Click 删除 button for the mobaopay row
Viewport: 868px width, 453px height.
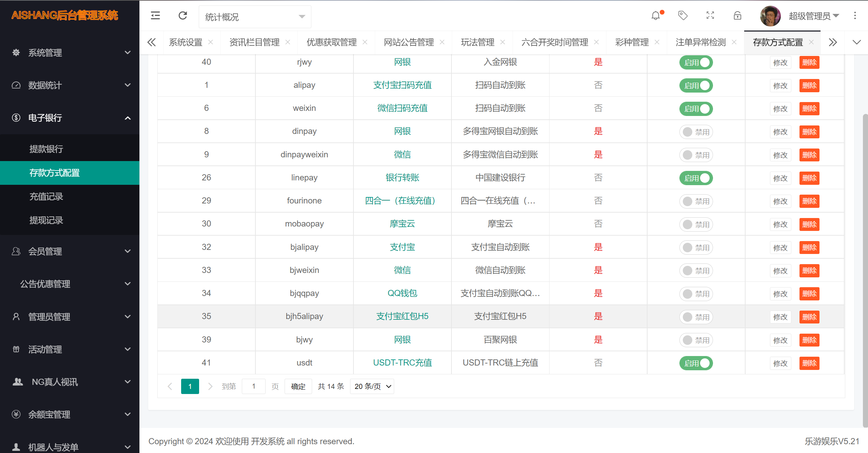coord(809,224)
